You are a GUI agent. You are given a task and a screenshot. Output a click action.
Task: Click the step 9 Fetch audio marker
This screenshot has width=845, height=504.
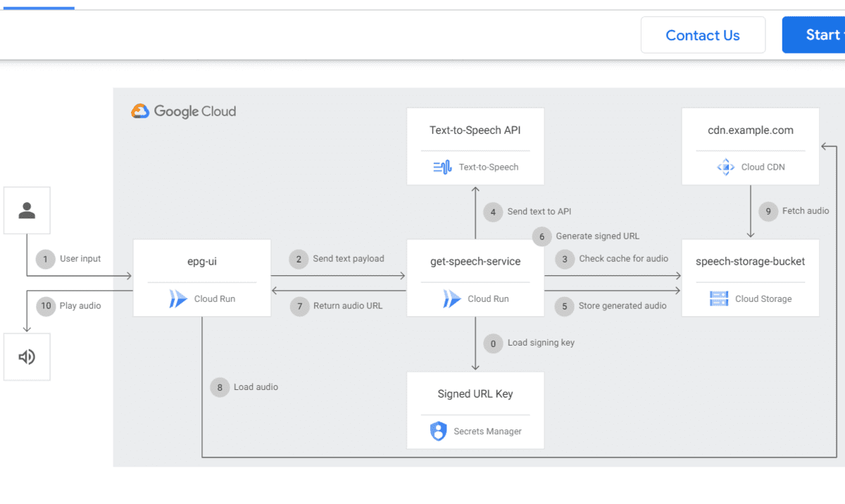(768, 211)
